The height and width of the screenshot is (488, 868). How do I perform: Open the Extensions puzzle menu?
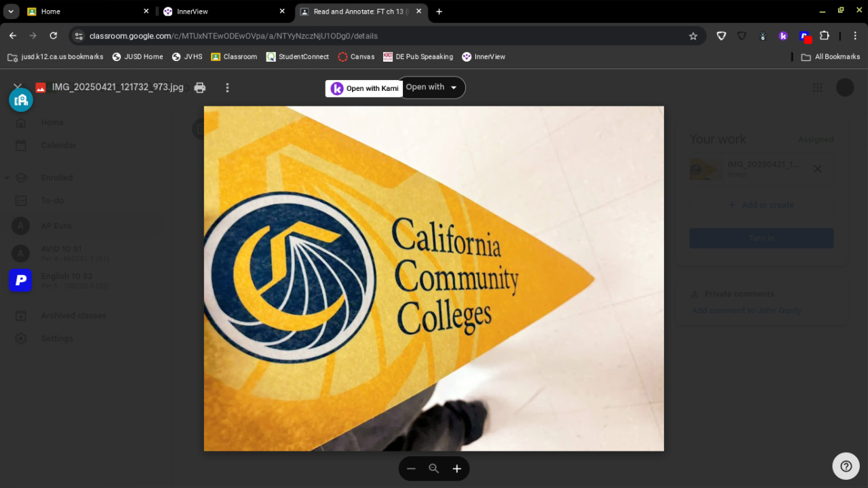click(825, 36)
